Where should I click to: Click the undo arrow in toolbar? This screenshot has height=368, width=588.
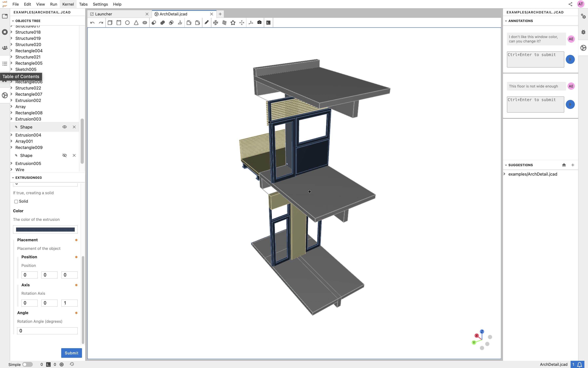point(92,23)
